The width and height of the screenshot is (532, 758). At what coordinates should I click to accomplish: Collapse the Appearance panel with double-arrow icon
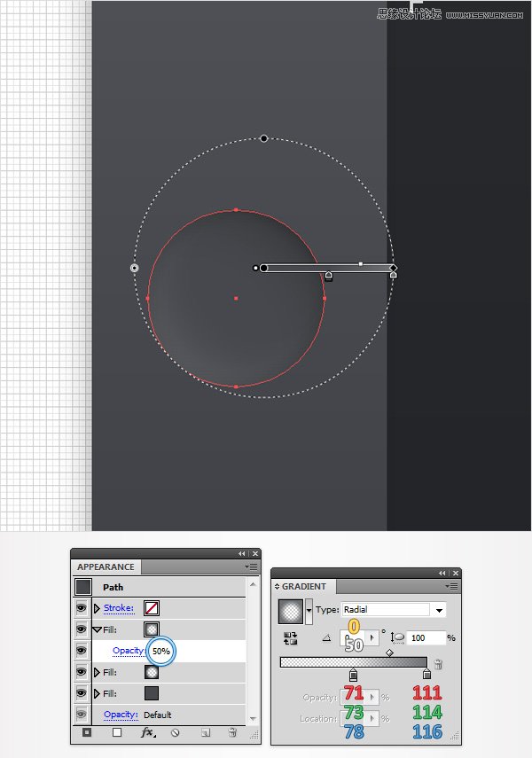tap(242, 553)
